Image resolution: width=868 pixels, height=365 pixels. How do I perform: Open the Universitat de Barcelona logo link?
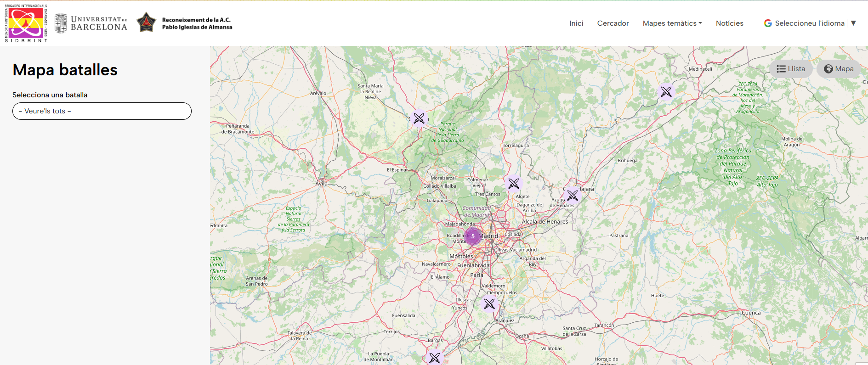click(x=91, y=23)
